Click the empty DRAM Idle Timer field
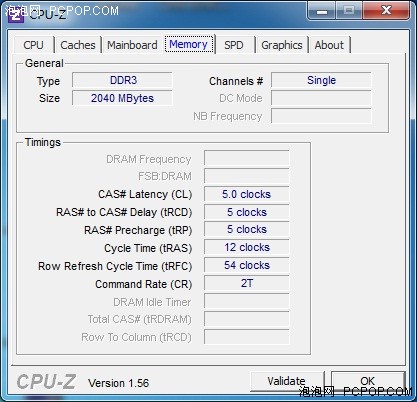Image resolution: width=417 pixels, height=402 pixels. 247,302
